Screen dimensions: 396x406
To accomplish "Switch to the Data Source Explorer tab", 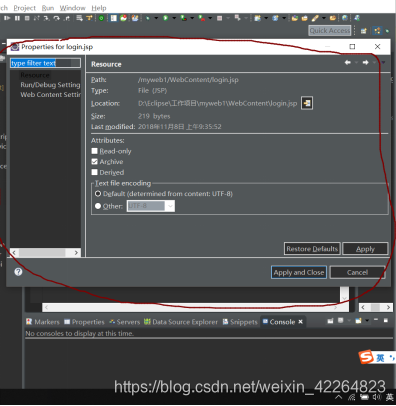I will [x=181, y=322].
